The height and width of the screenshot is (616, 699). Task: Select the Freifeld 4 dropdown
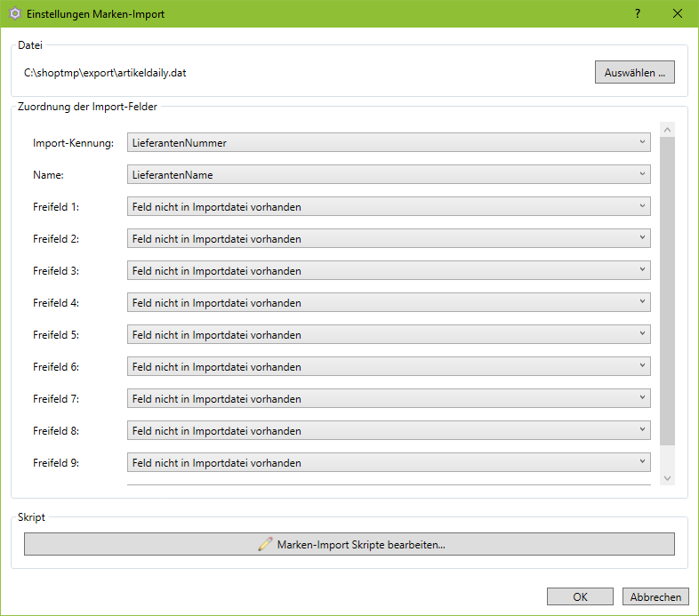[389, 302]
